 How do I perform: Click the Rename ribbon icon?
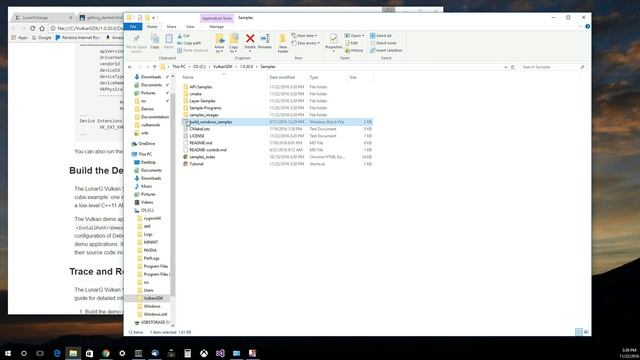[265, 42]
